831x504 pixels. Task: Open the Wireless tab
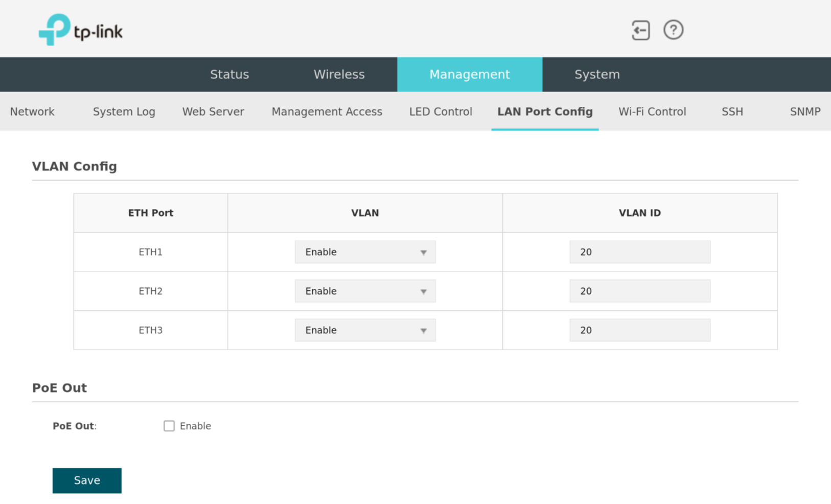pos(339,75)
